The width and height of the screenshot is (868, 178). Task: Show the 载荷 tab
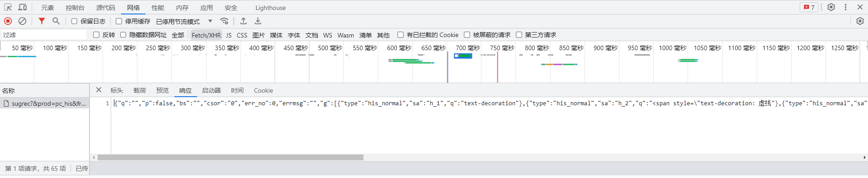[140, 90]
